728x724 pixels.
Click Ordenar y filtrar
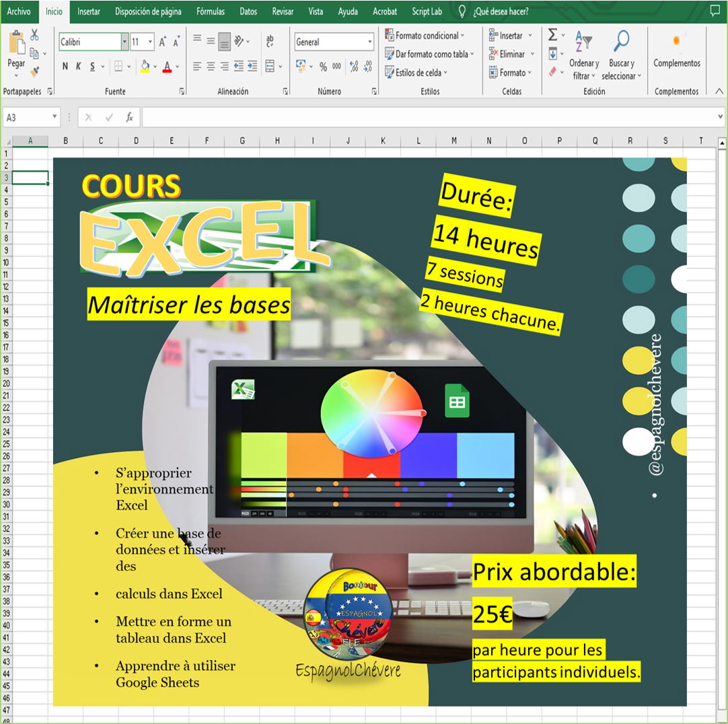click(x=583, y=55)
